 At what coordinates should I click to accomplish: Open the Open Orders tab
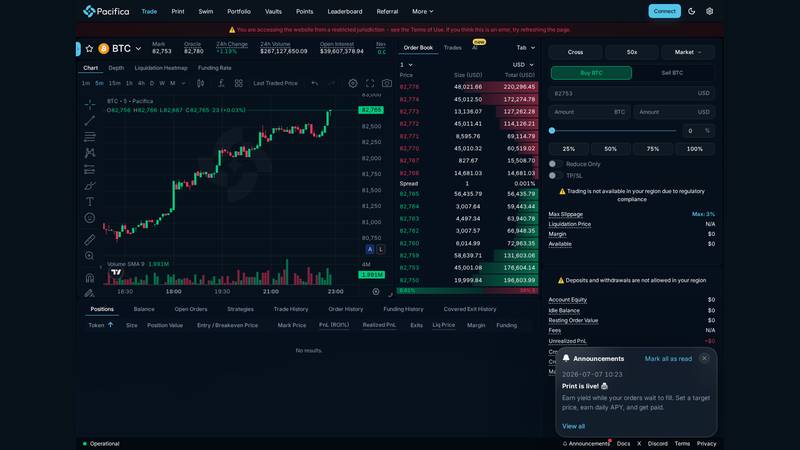pos(191,309)
